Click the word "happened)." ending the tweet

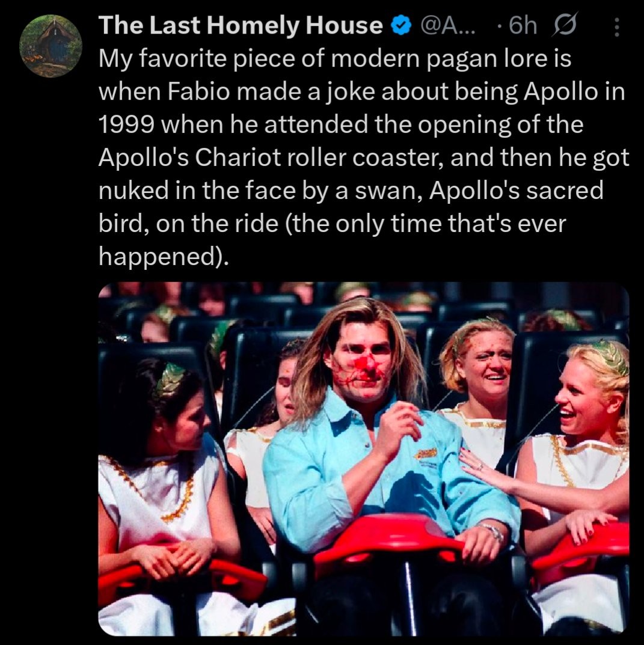pyautogui.click(x=164, y=256)
